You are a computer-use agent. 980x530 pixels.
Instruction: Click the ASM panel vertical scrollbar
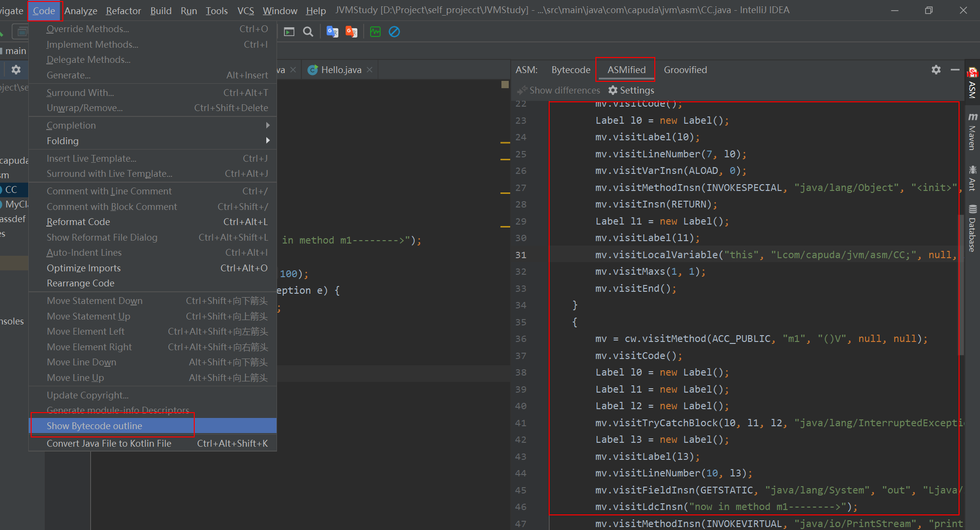click(x=961, y=285)
